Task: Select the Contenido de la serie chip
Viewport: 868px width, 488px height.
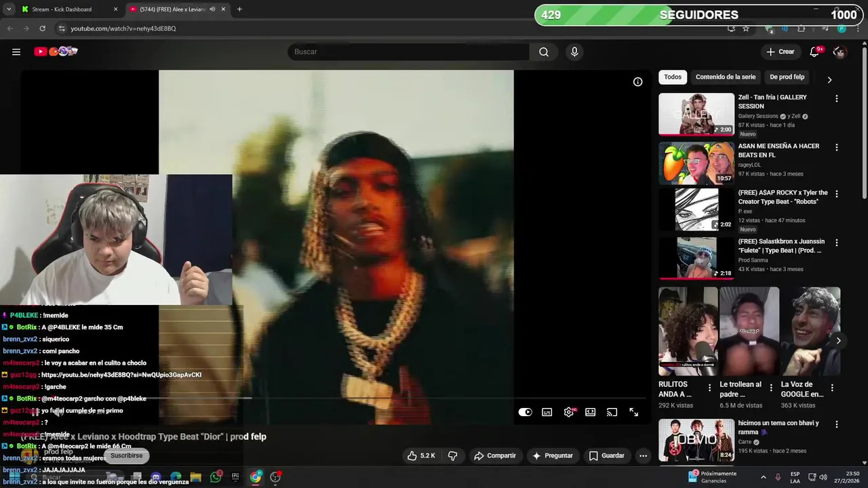Action: [726, 77]
